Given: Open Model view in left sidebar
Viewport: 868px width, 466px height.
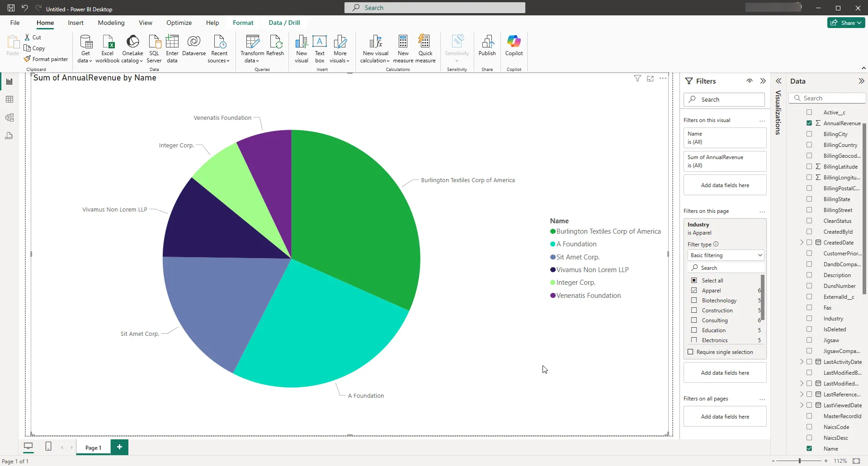Looking at the screenshot, I should [x=9, y=118].
